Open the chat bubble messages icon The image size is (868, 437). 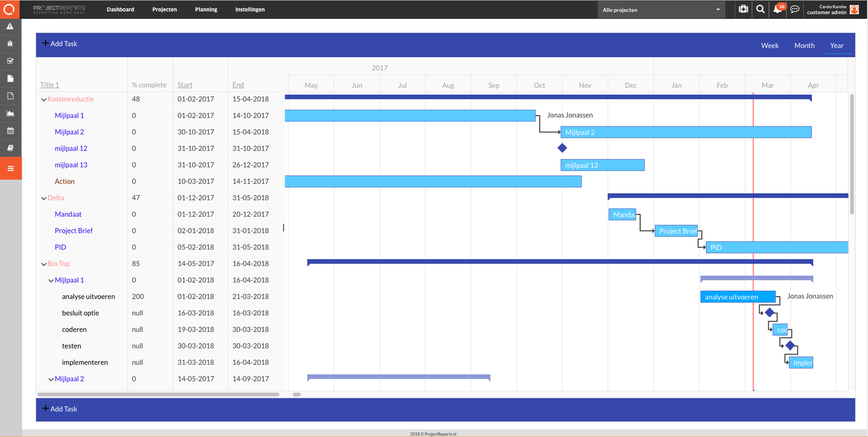(795, 9)
